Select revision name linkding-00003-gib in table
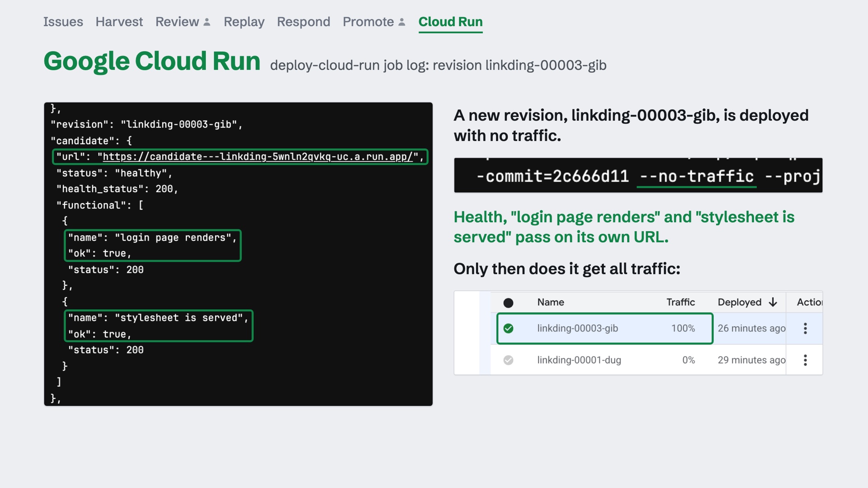 [577, 328]
